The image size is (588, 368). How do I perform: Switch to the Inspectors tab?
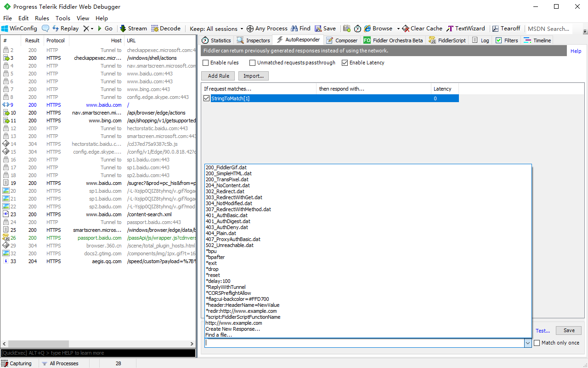pyautogui.click(x=254, y=40)
